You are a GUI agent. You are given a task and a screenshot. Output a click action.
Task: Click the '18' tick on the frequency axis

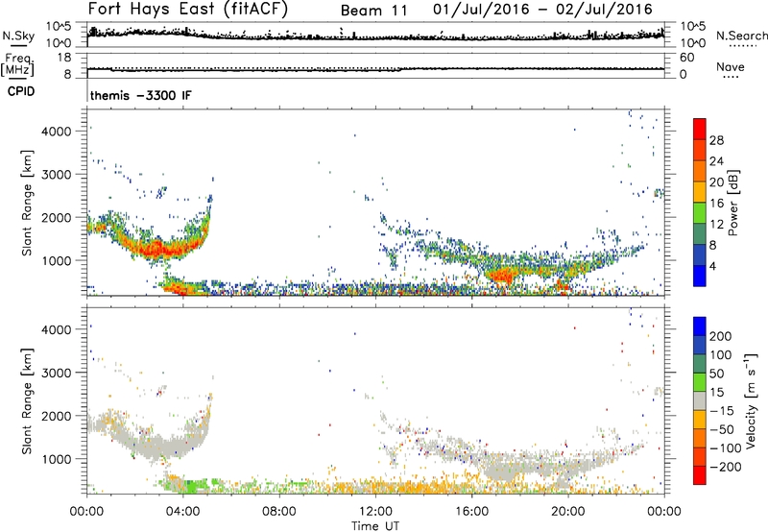pos(64,57)
